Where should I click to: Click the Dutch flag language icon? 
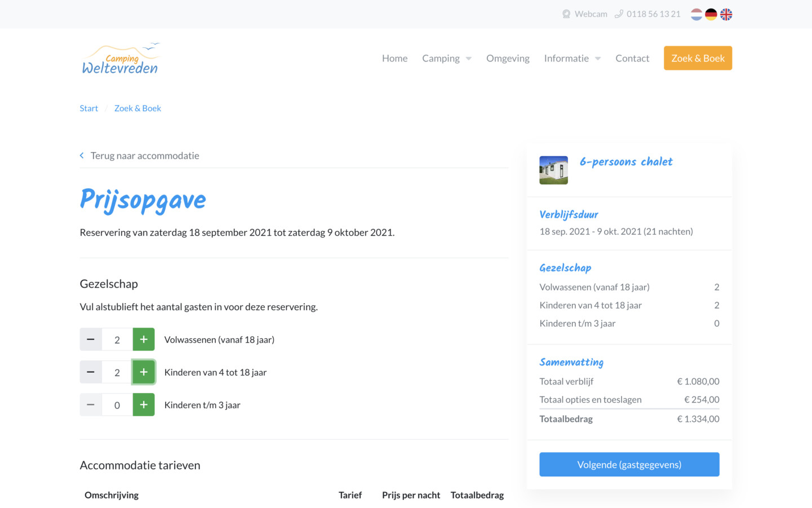click(696, 14)
